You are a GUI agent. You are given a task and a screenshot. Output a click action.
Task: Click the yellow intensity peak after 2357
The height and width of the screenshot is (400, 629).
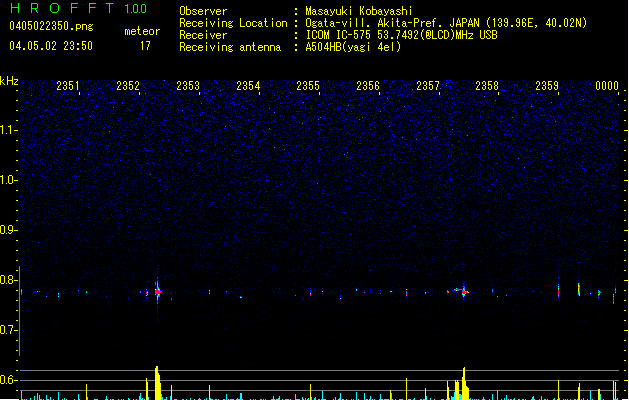point(463,384)
